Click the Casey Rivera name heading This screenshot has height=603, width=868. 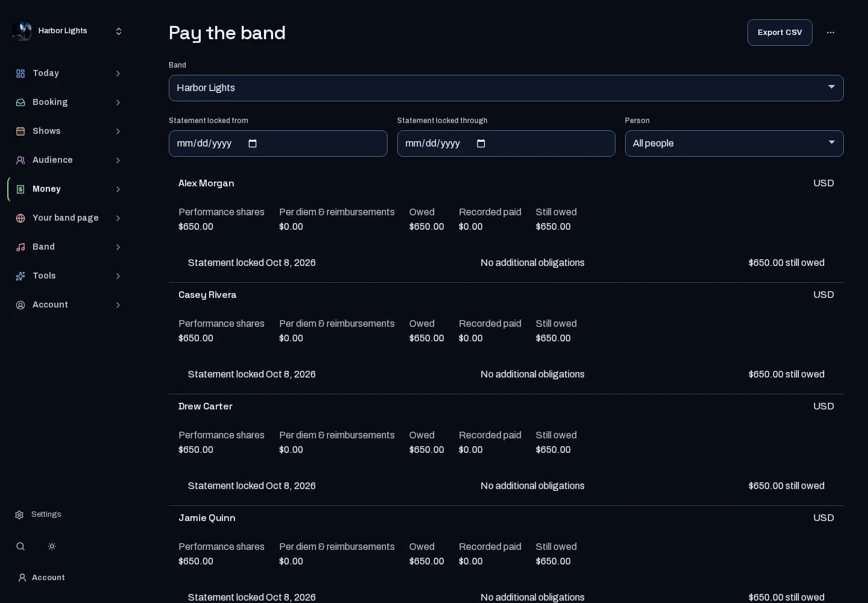point(207,295)
